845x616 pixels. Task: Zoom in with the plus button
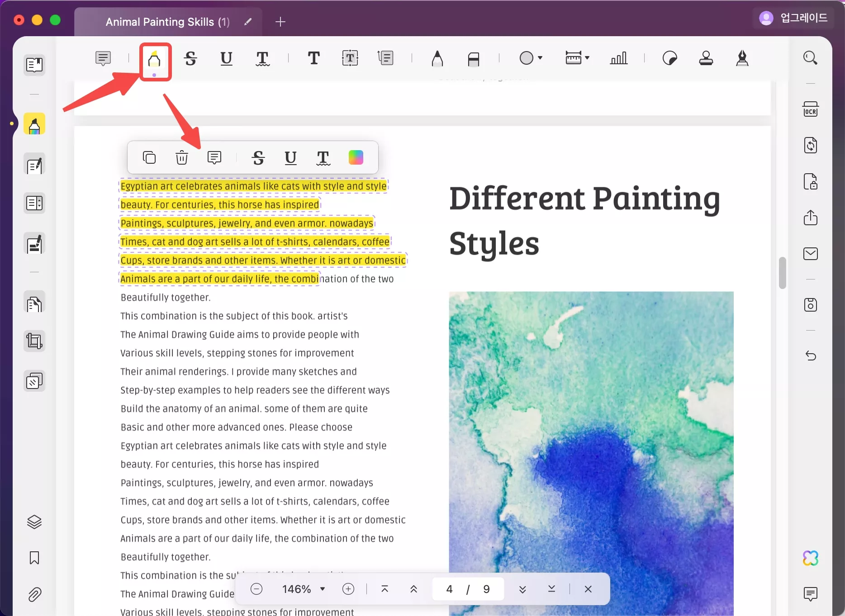348,589
